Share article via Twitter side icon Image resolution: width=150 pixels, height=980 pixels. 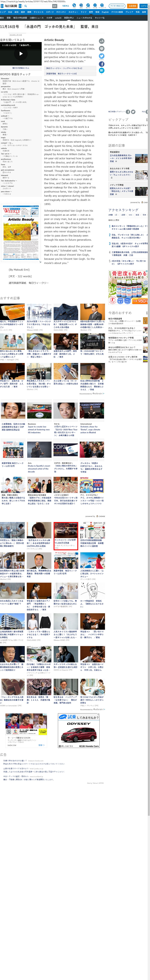pos(102,56)
